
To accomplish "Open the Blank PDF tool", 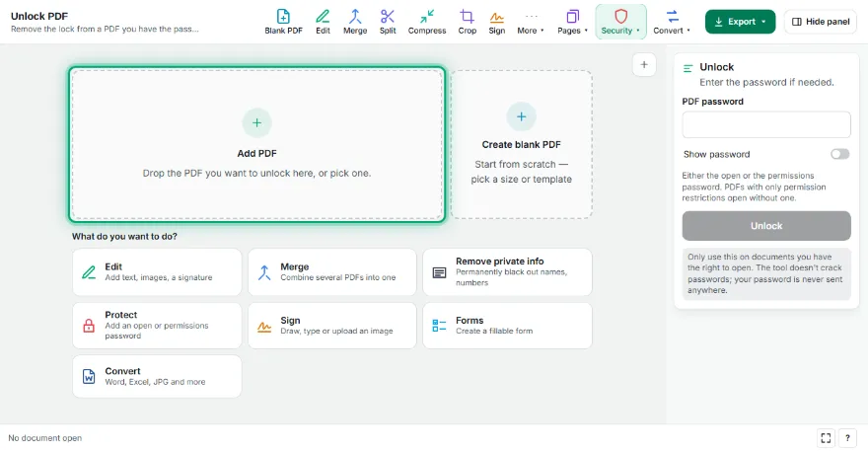I will (x=283, y=22).
